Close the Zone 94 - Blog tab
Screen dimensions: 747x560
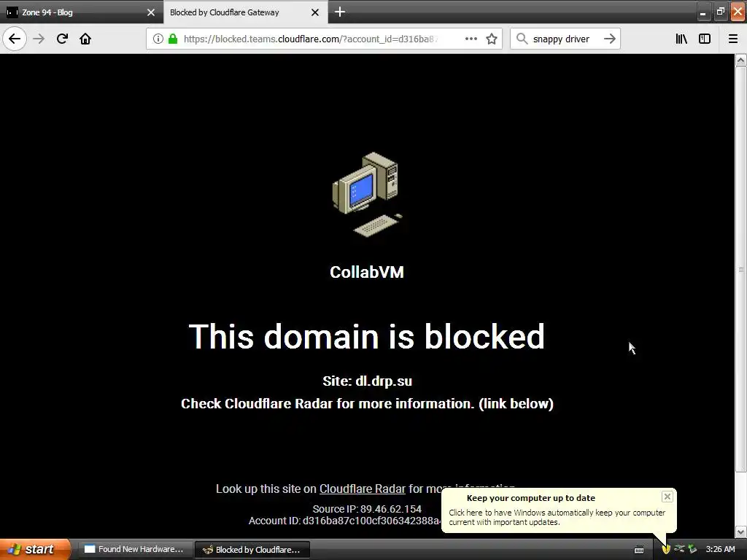click(x=151, y=12)
